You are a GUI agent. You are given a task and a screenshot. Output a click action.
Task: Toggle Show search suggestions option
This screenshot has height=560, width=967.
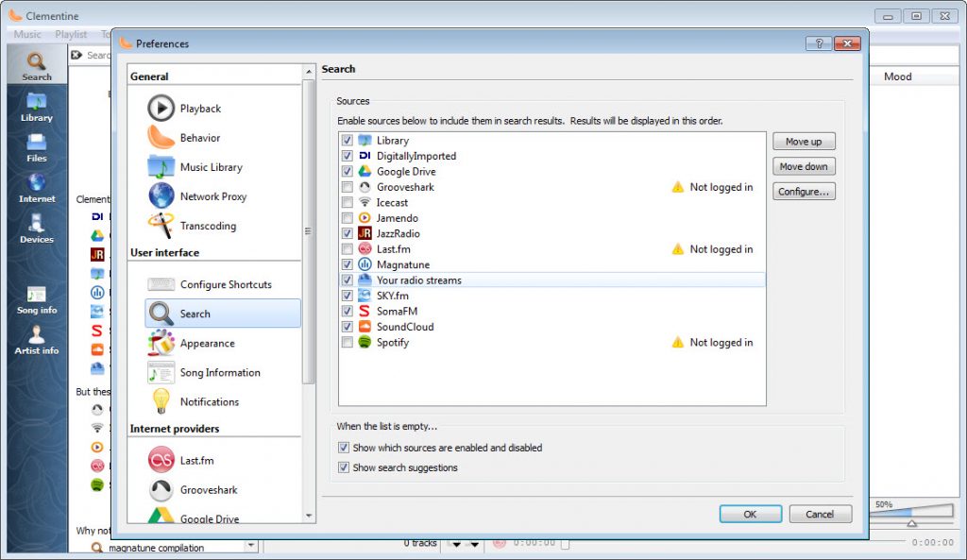pyautogui.click(x=398, y=467)
